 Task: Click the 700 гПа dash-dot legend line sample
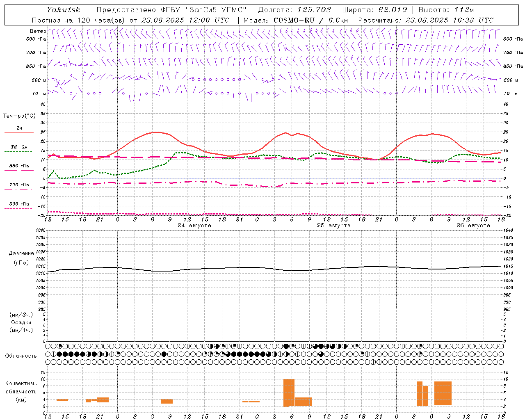pos(19,189)
